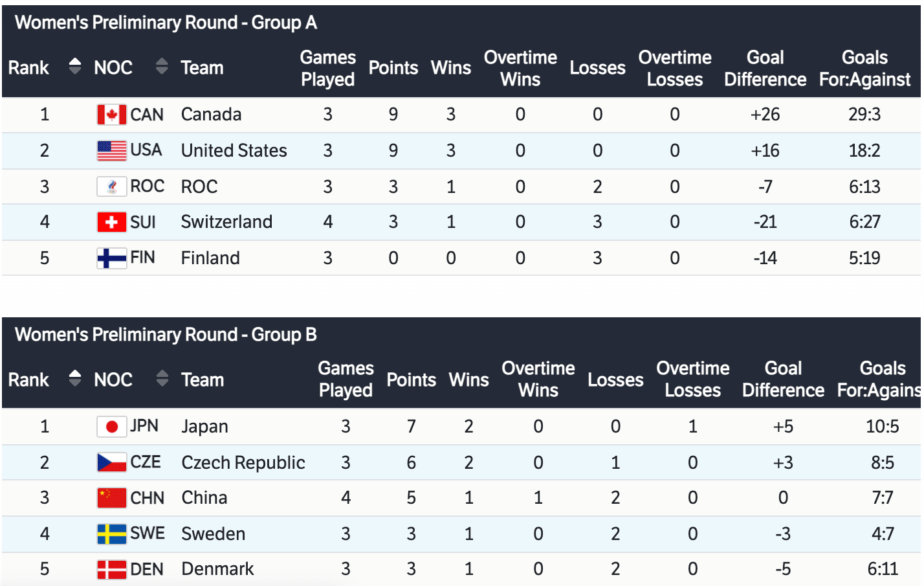Click the Switzerland flag icon

click(x=111, y=222)
